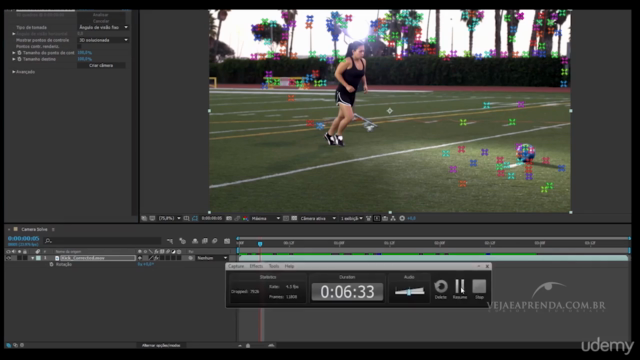Click the layer color label swatch
Screen dimensions: 640x360
point(38,258)
